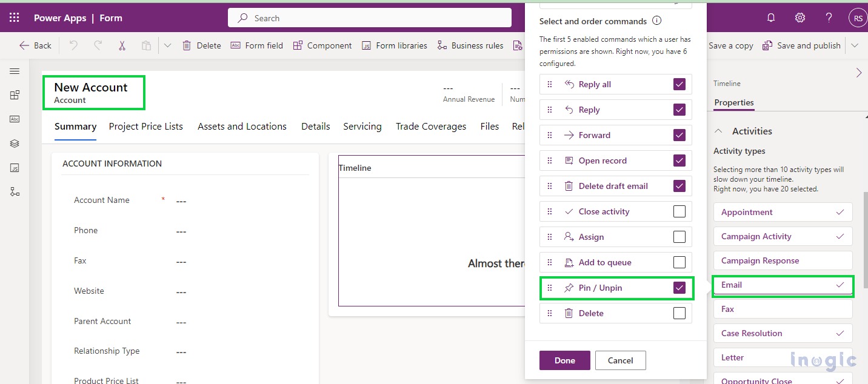Expand the hamburger menu in left rail
This screenshot has height=384, width=868.
point(15,71)
